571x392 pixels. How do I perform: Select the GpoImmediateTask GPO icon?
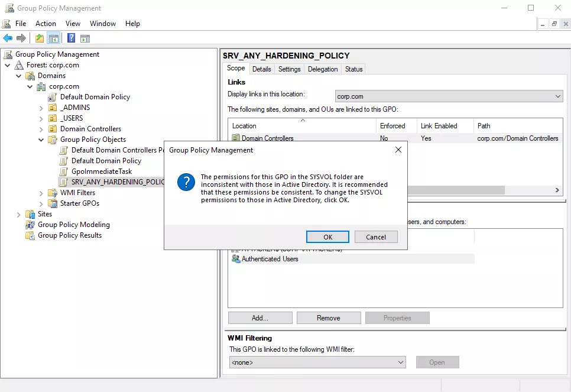64,171
